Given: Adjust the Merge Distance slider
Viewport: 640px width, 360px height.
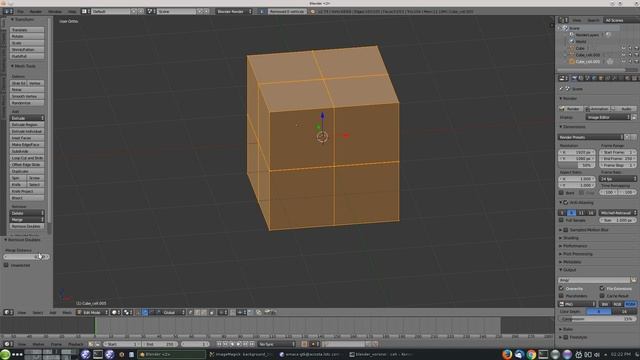Looking at the screenshot, I should [27, 257].
